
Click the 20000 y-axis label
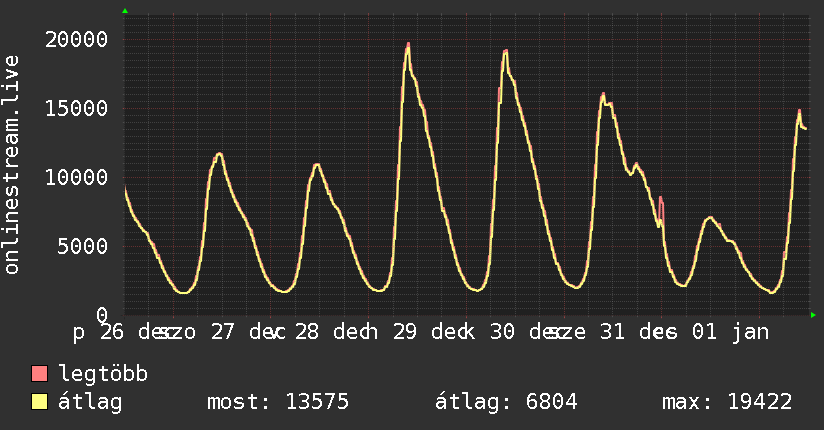pyautogui.click(x=77, y=39)
